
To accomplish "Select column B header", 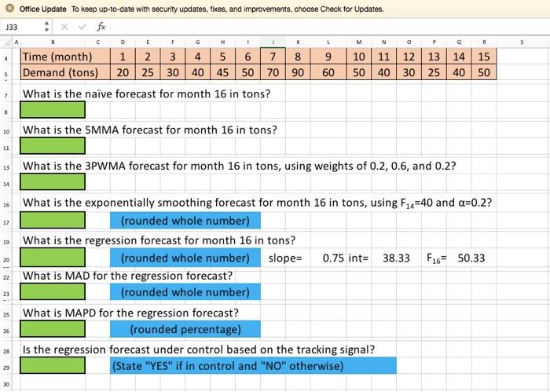I will tap(53, 42).
